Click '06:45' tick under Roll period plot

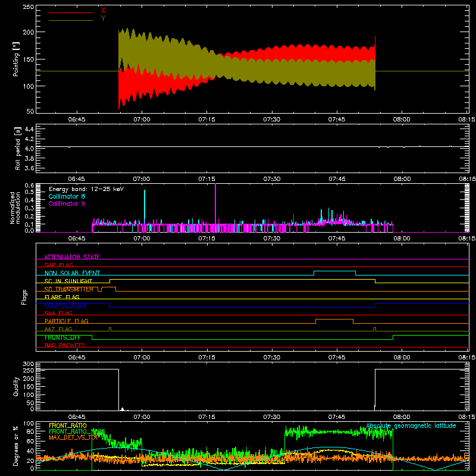[x=77, y=179]
